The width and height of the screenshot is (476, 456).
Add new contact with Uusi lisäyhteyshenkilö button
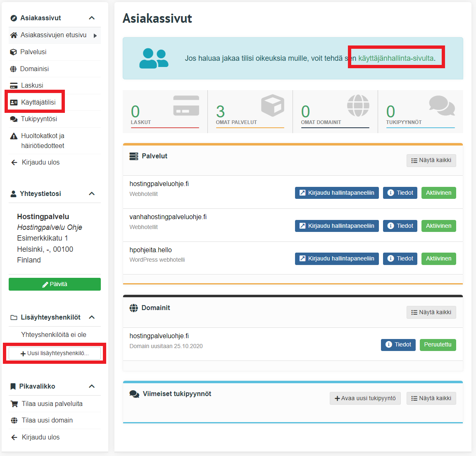55,353
